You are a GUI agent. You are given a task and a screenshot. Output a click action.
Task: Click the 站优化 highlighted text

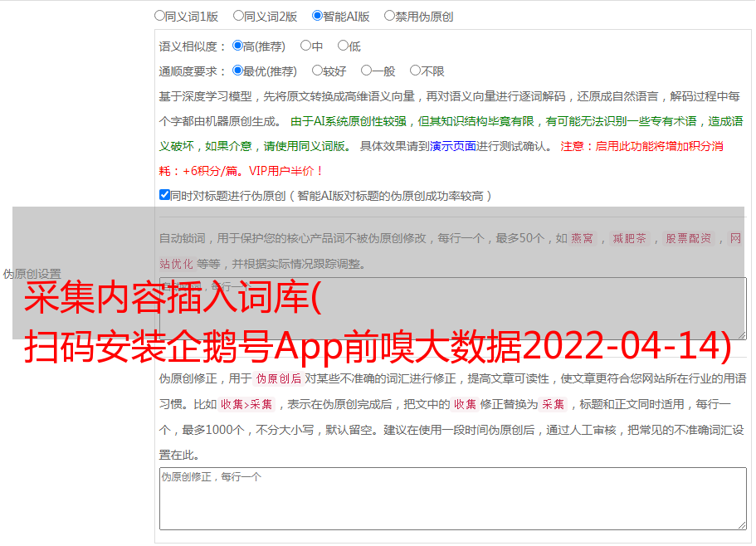pos(176,264)
